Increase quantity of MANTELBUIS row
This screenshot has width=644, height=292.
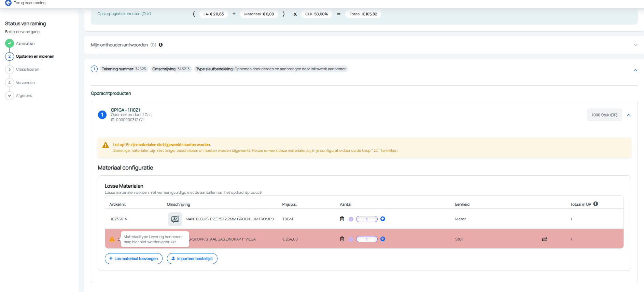pos(383,219)
